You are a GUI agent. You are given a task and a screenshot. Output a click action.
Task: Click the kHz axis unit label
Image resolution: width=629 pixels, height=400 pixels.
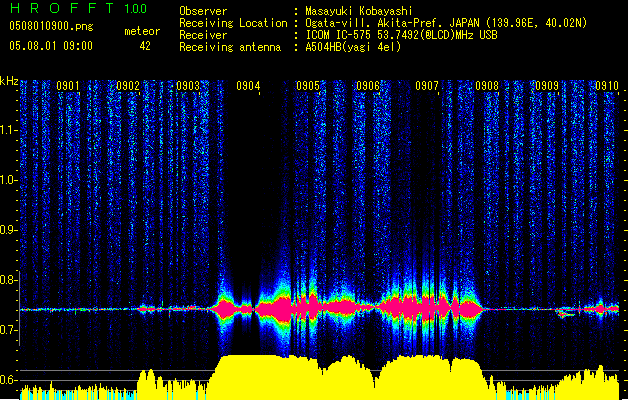pos(9,81)
